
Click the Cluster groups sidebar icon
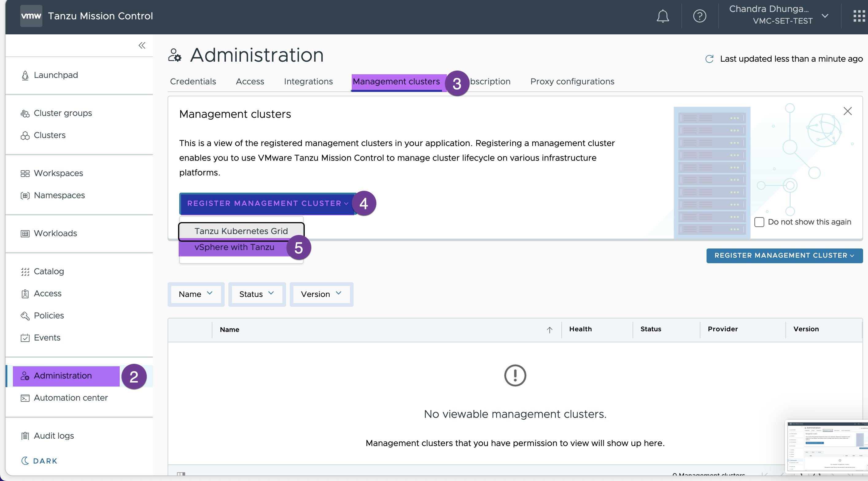coord(24,113)
